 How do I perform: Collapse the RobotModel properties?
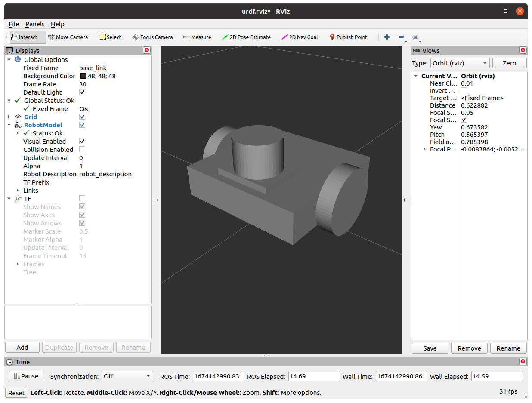pos(9,125)
